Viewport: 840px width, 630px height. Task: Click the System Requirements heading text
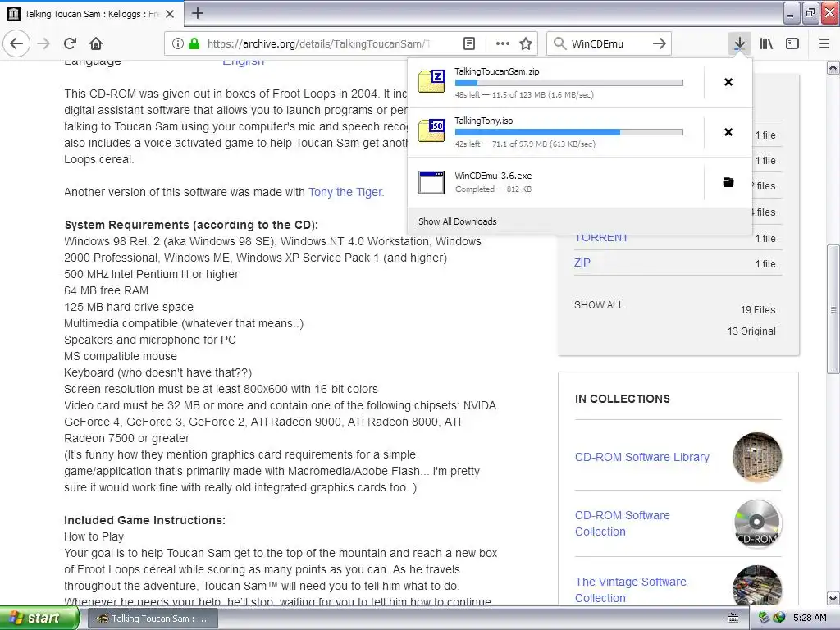pyautogui.click(x=191, y=225)
